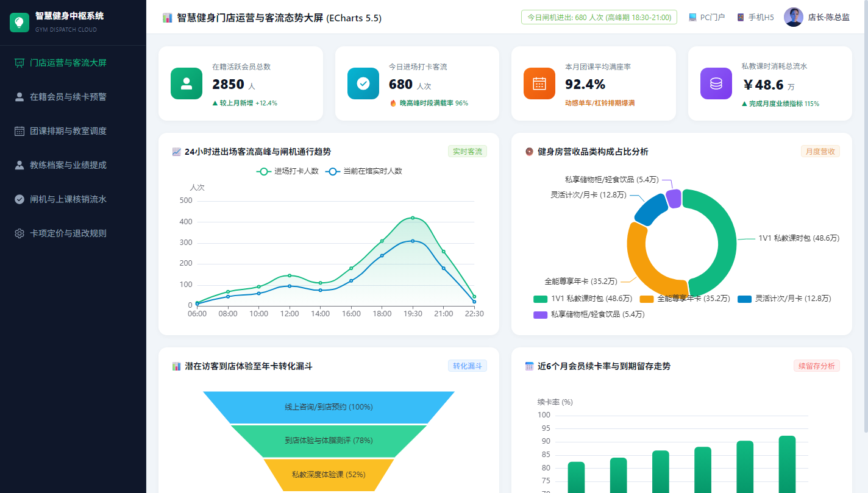The width and height of the screenshot is (868, 493).
Task: Click the tallest renewal-rate bar on the right
Action: pyautogui.click(x=787, y=464)
